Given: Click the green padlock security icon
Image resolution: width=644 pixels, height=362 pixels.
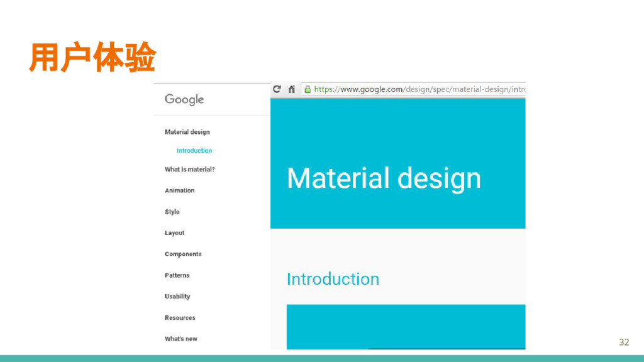Looking at the screenshot, I should 307,89.
